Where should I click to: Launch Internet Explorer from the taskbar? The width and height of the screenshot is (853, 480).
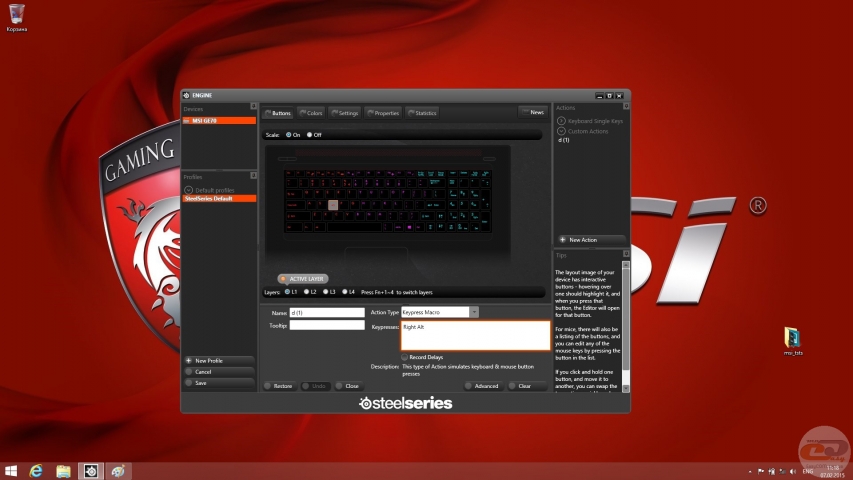(x=36, y=471)
